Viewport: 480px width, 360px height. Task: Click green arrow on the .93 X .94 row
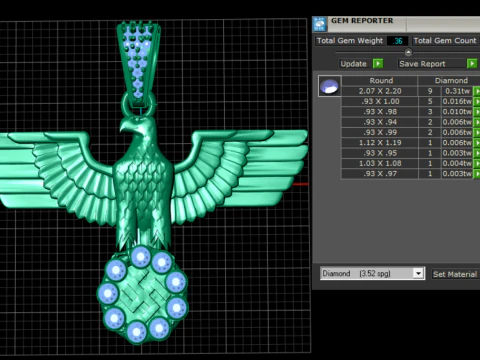coord(477,122)
